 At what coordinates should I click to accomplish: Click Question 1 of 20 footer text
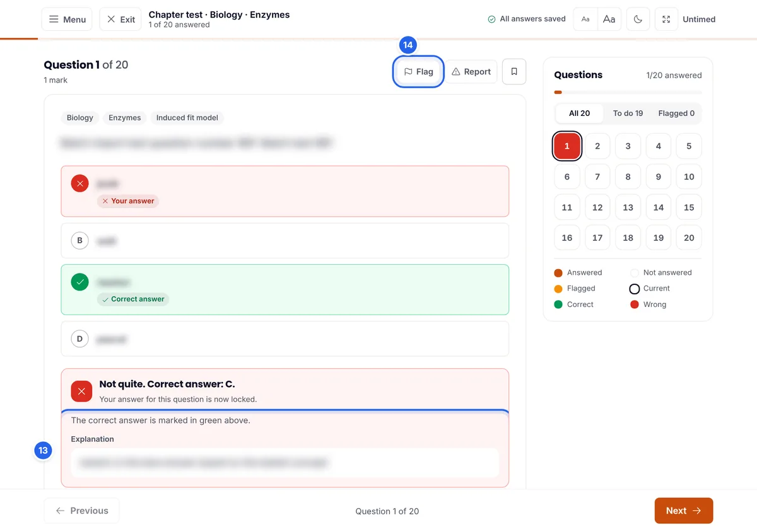click(387, 511)
